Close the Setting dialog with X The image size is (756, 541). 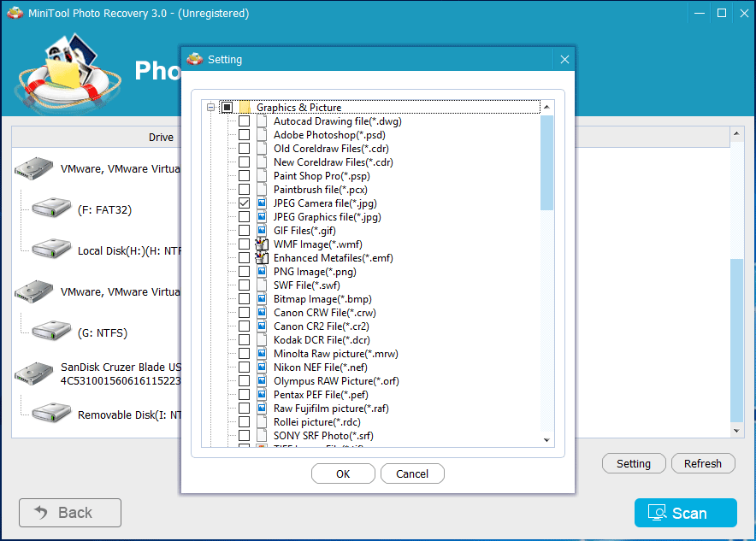point(564,59)
